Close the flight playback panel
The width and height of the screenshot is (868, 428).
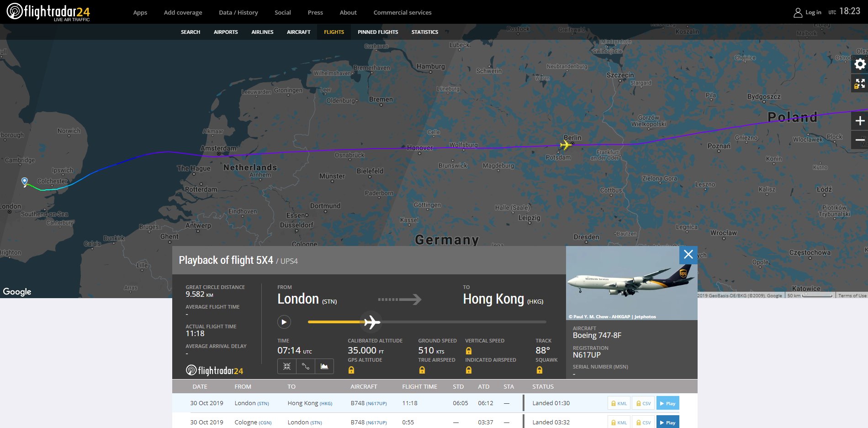click(688, 255)
